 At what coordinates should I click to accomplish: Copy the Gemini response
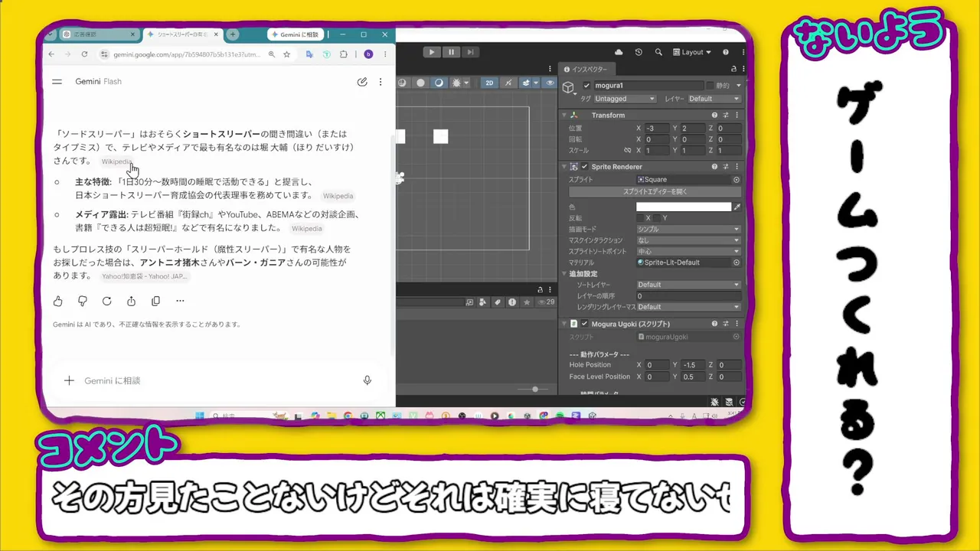155,301
